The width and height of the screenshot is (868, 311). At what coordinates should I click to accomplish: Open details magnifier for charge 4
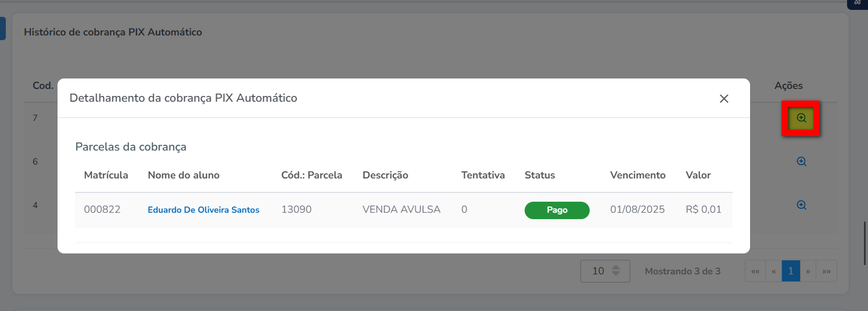801,205
